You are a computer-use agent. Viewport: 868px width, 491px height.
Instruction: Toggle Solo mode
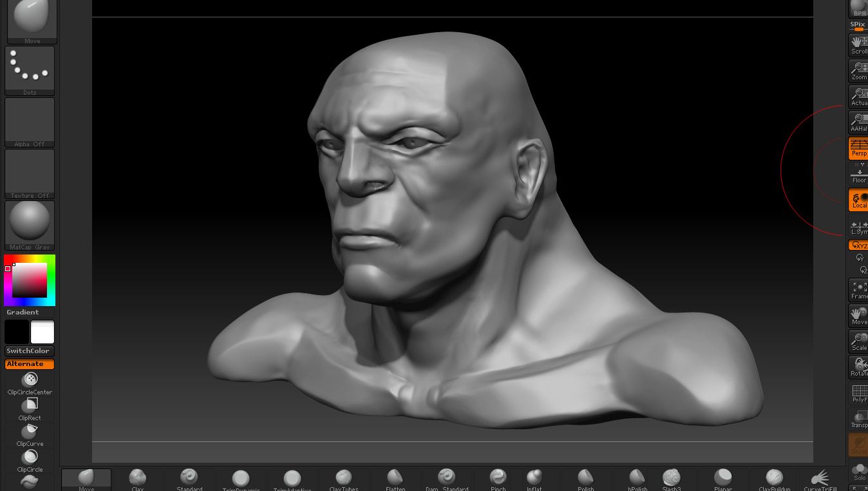tap(858, 472)
